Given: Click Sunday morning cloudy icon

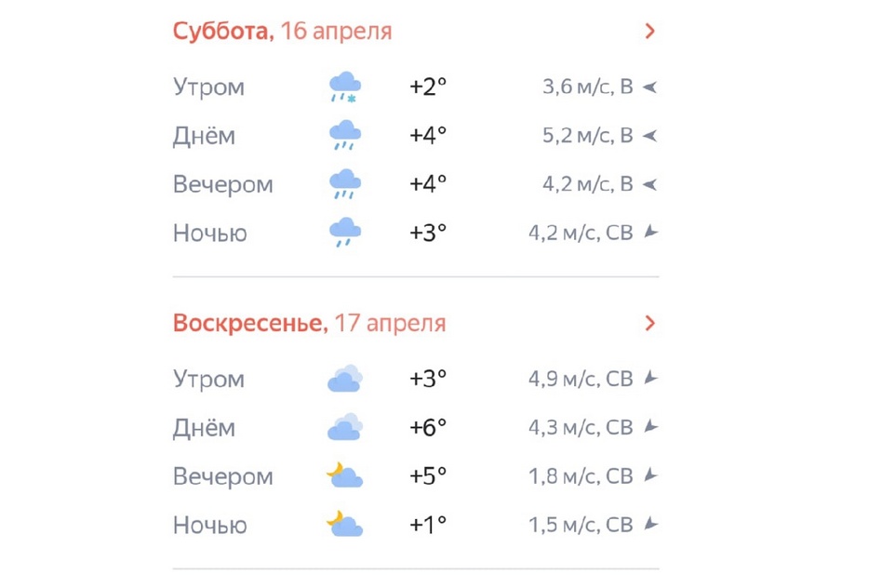Looking at the screenshot, I should tap(344, 379).
